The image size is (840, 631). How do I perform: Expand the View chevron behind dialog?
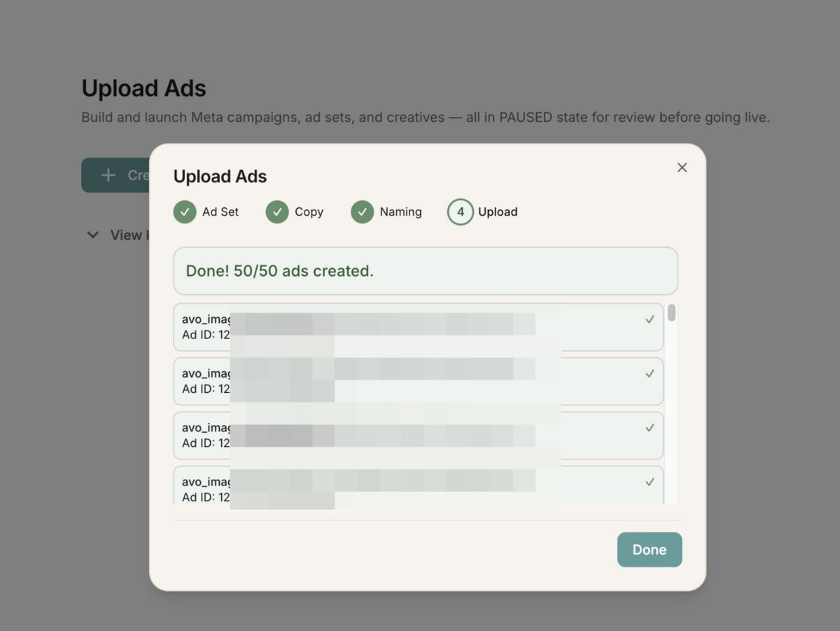[92, 235]
